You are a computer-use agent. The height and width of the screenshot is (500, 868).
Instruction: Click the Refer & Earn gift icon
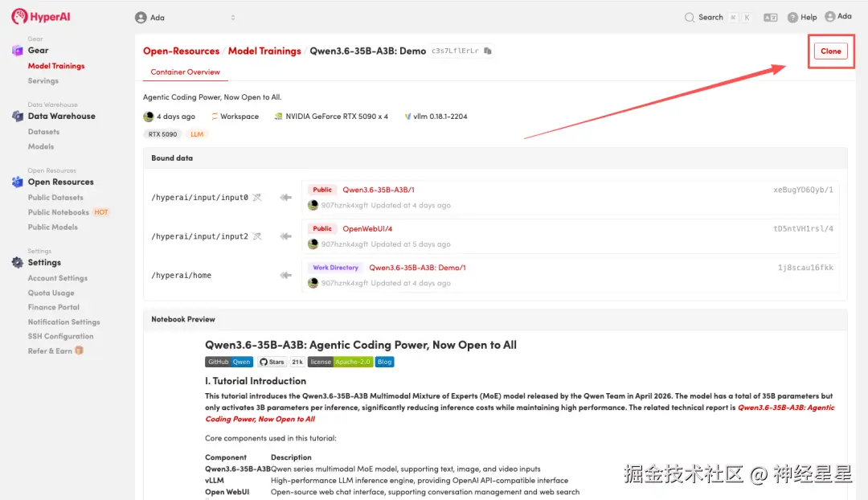pyautogui.click(x=79, y=350)
